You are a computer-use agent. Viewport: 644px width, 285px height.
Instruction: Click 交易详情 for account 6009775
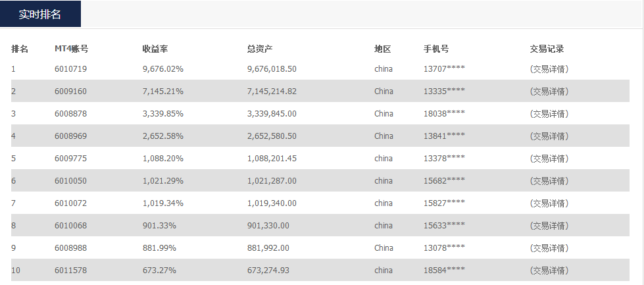(x=549, y=159)
